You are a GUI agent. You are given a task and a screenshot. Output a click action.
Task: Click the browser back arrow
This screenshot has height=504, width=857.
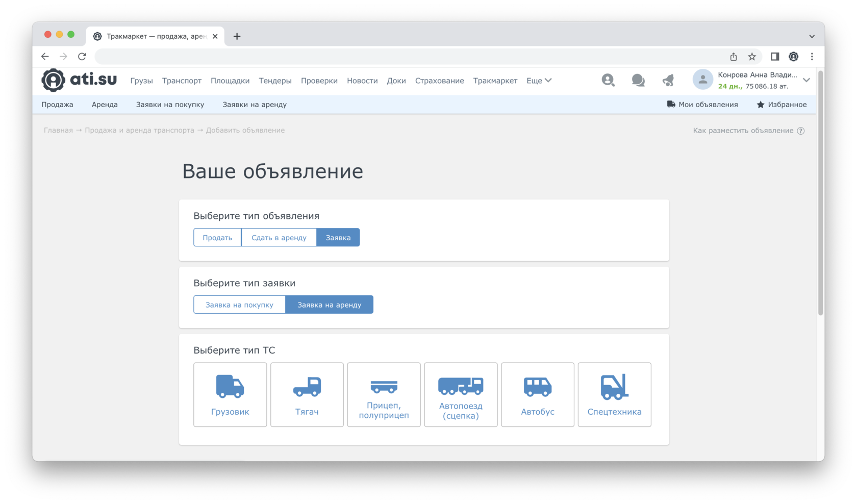(x=45, y=56)
